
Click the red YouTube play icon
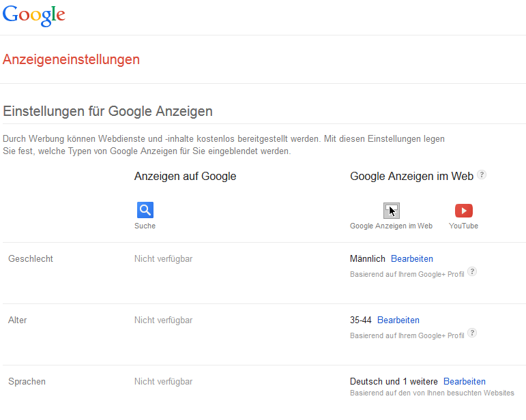(464, 211)
